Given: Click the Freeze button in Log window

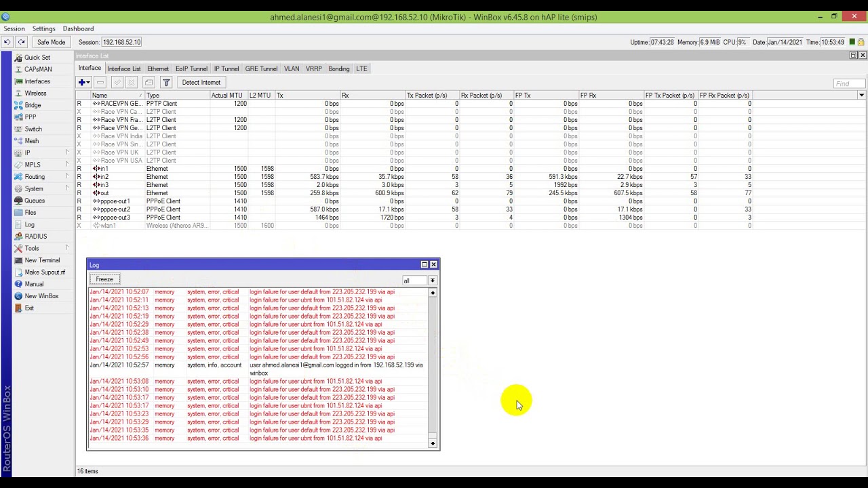Looking at the screenshot, I should point(104,279).
